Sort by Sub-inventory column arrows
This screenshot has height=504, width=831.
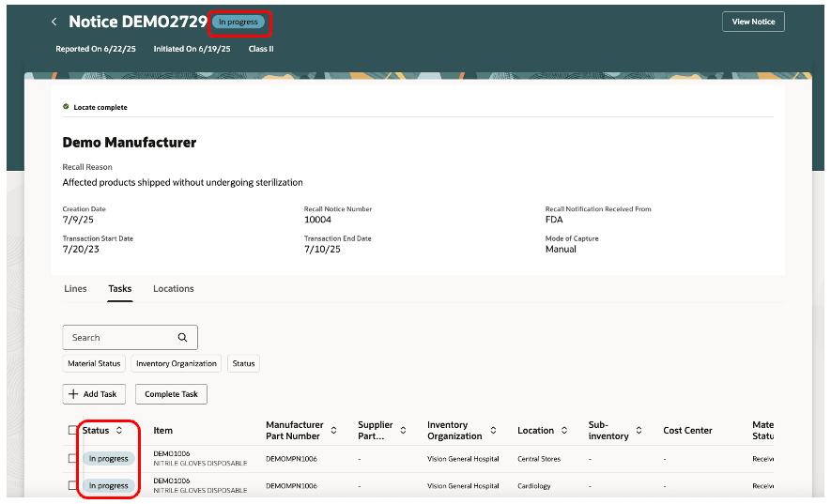tap(639, 431)
